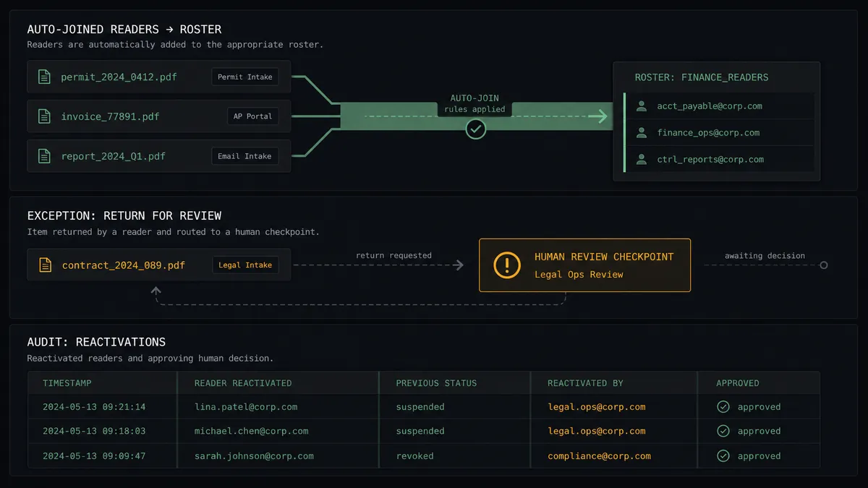Click the ROSTER: FINANCE_READERS header

tap(702, 77)
